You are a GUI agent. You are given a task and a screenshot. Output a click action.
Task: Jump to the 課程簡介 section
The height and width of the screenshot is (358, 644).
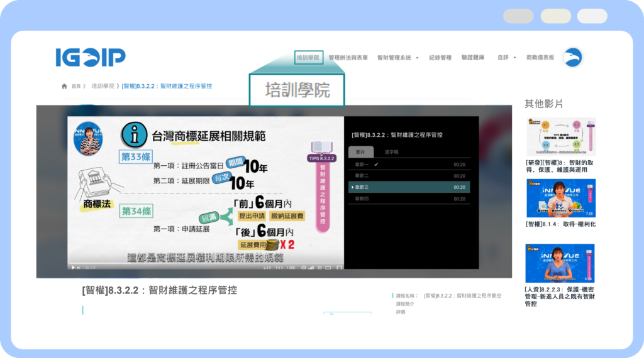pyautogui.click(x=405, y=304)
